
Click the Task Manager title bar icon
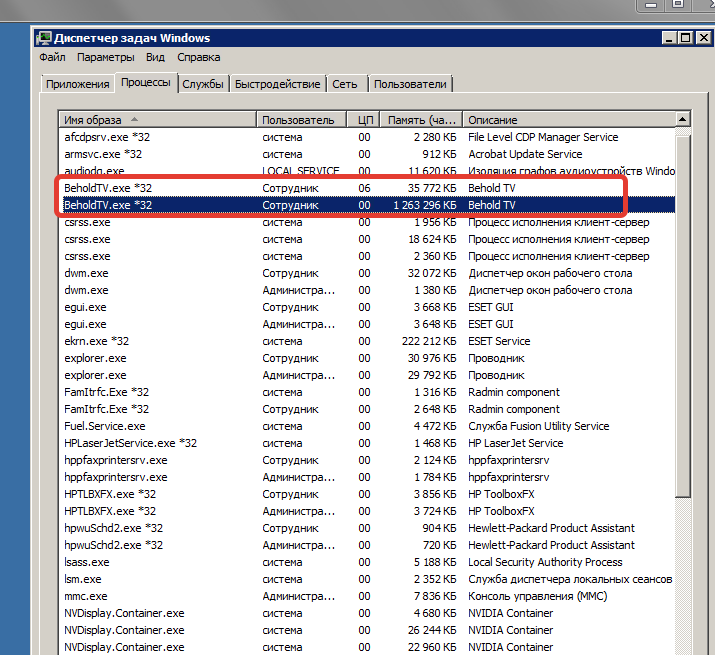tap(45, 38)
